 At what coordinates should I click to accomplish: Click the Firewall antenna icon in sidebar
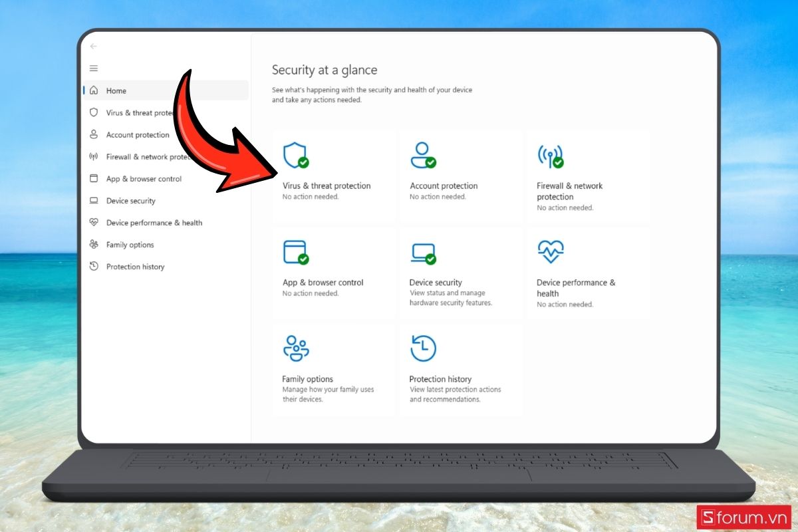tap(94, 157)
